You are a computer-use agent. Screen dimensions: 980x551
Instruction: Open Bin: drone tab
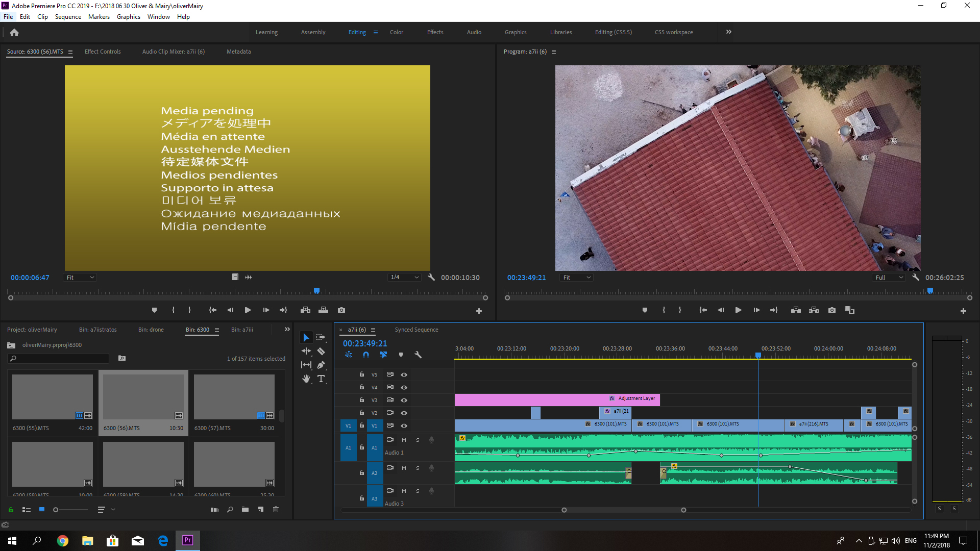pyautogui.click(x=151, y=330)
